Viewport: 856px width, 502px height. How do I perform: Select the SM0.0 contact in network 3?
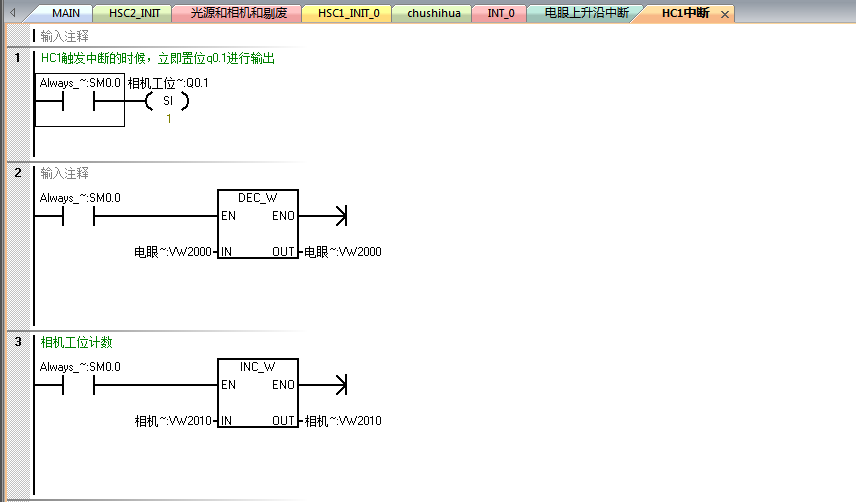79,385
